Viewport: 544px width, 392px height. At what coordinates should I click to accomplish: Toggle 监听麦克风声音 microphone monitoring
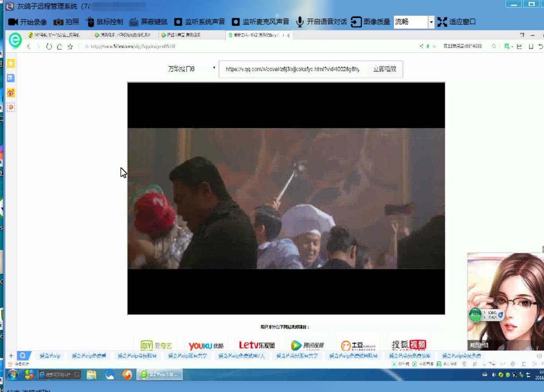tap(260, 22)
